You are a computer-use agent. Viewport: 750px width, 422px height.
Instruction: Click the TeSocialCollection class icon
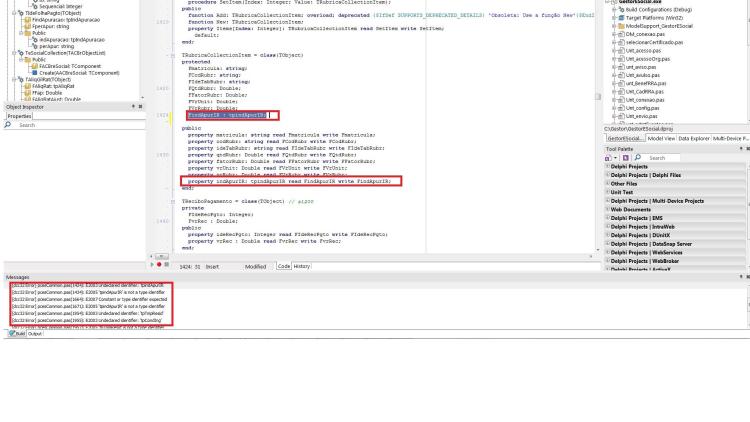tap(21, 53)
